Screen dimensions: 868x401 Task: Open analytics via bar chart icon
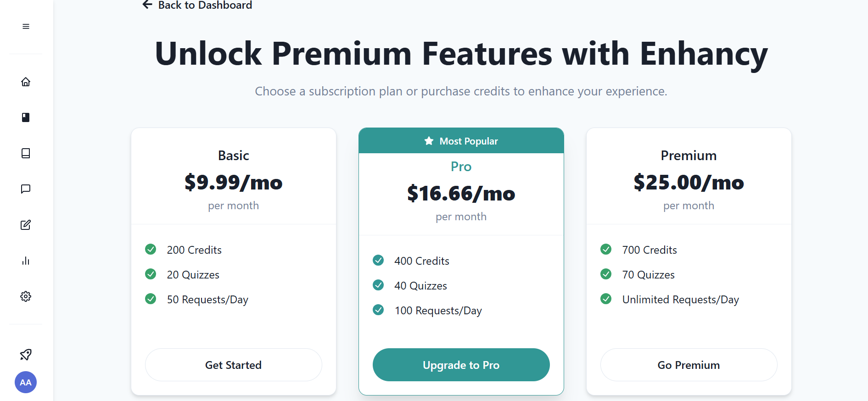coord(26,261)
